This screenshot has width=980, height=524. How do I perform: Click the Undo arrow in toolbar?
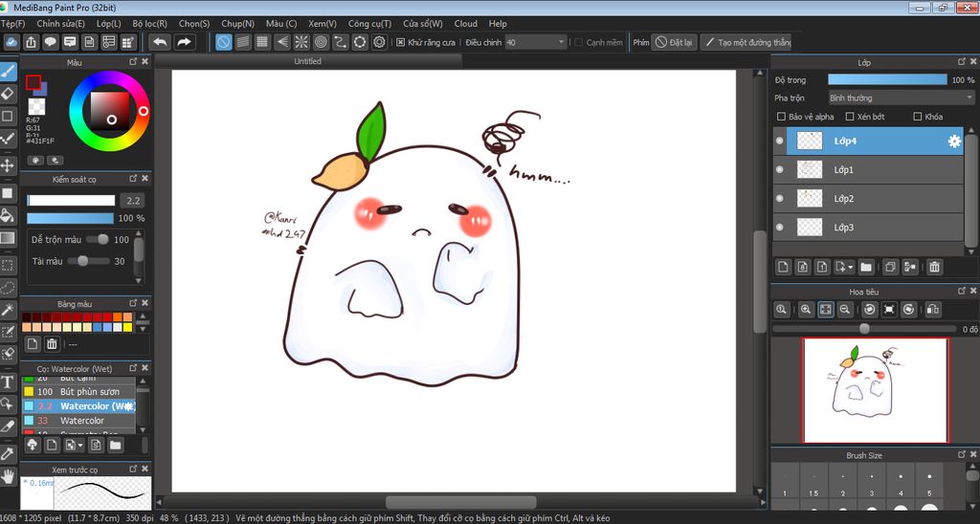click(x=160, y=42)
